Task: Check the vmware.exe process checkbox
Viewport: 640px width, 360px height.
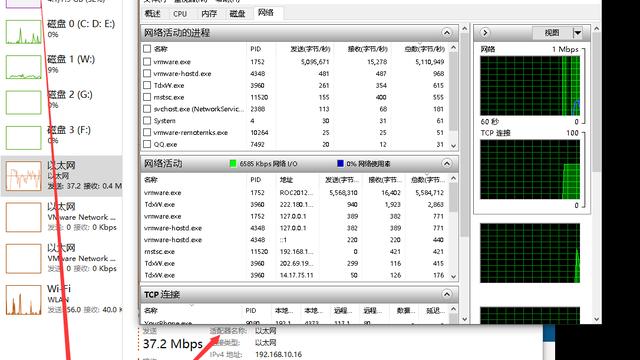Action: [147, 62]
